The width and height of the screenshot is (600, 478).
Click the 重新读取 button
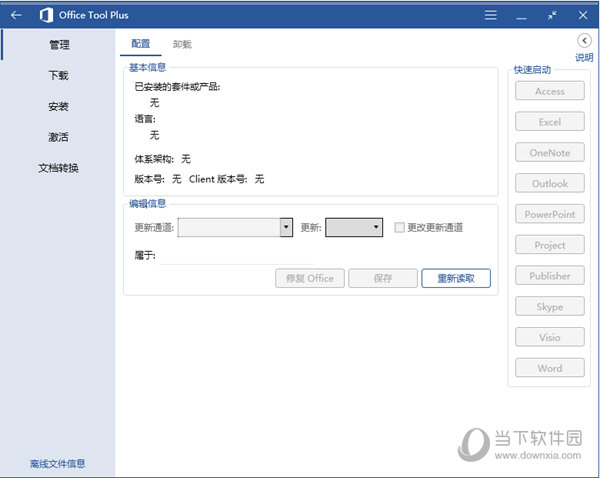(x=456, y=278)
